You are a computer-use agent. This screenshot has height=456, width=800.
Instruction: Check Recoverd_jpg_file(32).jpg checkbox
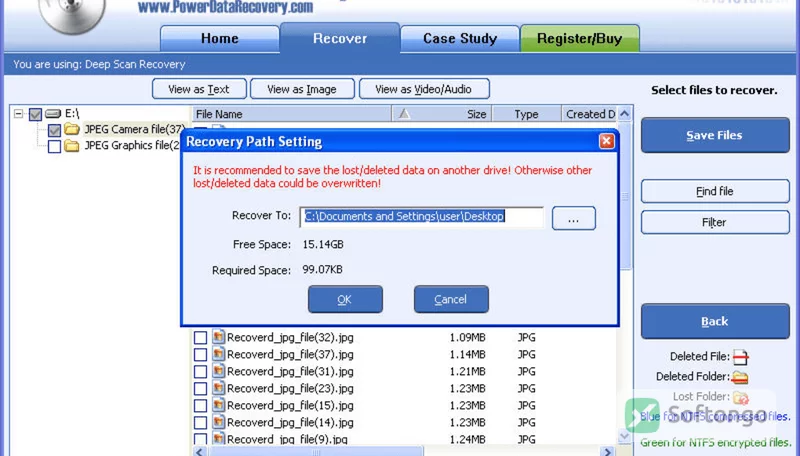click(201, 338)
